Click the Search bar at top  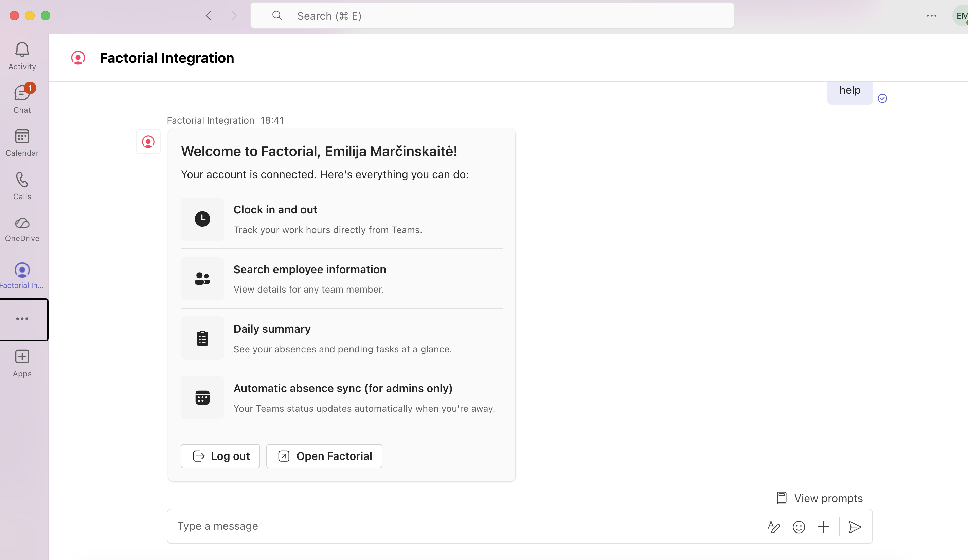pos(492,16)
